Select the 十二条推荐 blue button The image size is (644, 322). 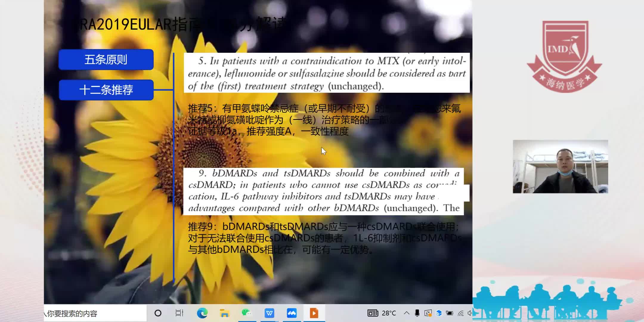point(106,90)
